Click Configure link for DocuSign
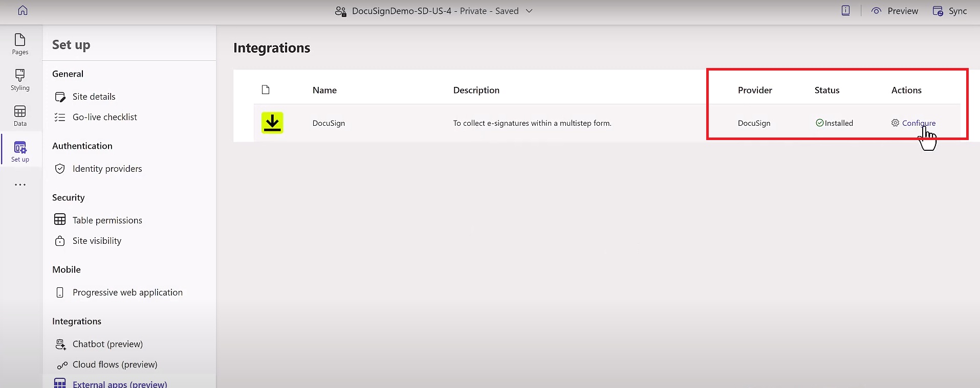This screenshot has height=388, width=980. pyautogui.click(x=918, y=123)
